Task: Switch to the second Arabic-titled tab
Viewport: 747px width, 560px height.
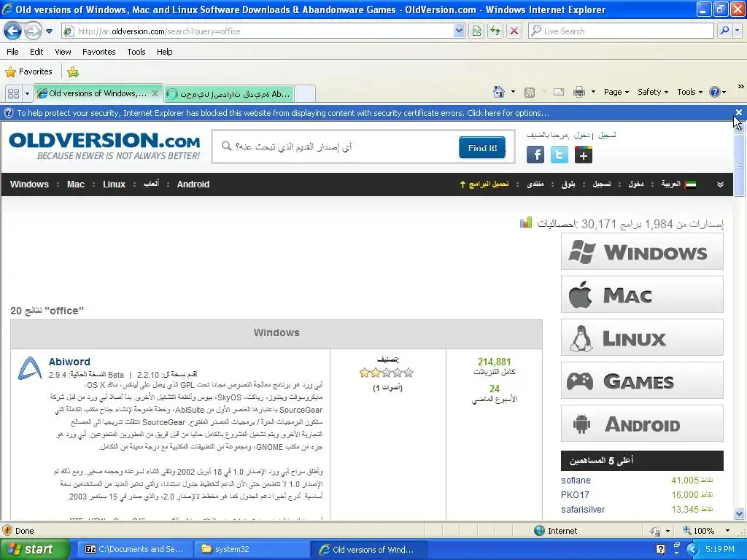Action: tap(229, 94)
